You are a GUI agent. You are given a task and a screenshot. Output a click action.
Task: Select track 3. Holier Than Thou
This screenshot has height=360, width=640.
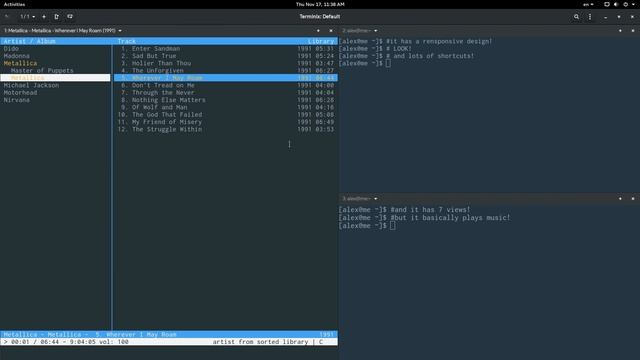tap(226, 63)
